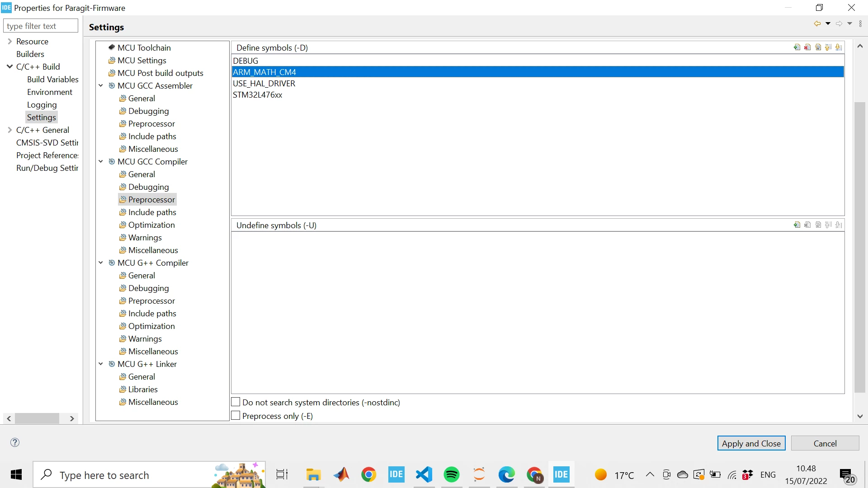868x488 pixels.
Task: Open Wi-Fi network tray icon
Action: (x=732, y=474)
